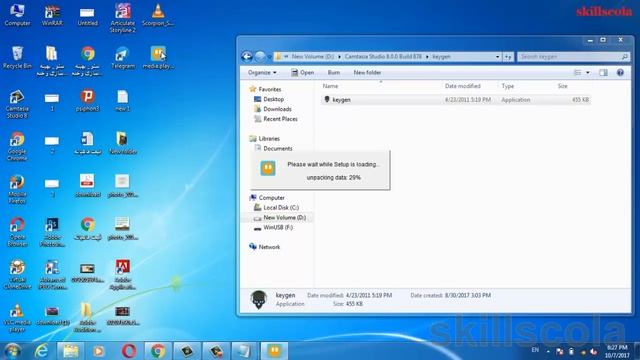The image size is (640, 360).
Task: Refresh the keygen folder view
Action: [508, 57]
